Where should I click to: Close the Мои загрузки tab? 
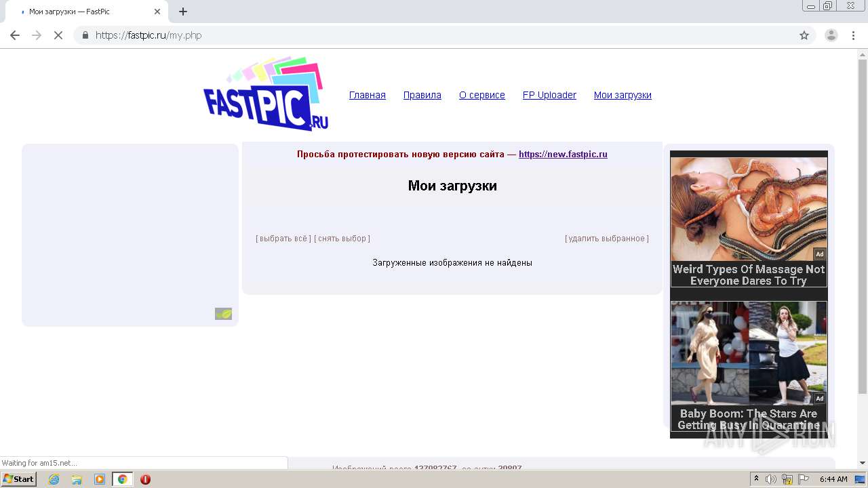click(x=157, y=12)
